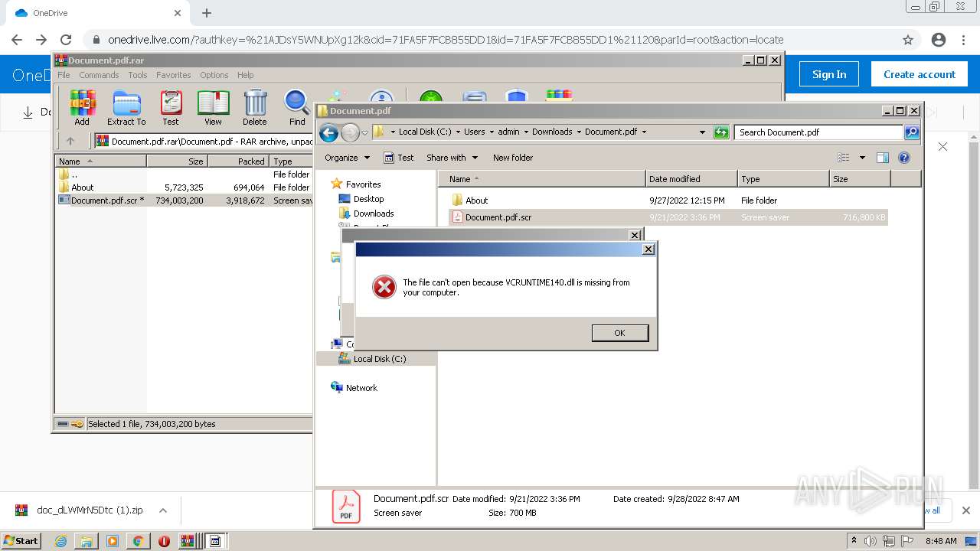Open the address bar history dropdown

click(x=702, y=132)
